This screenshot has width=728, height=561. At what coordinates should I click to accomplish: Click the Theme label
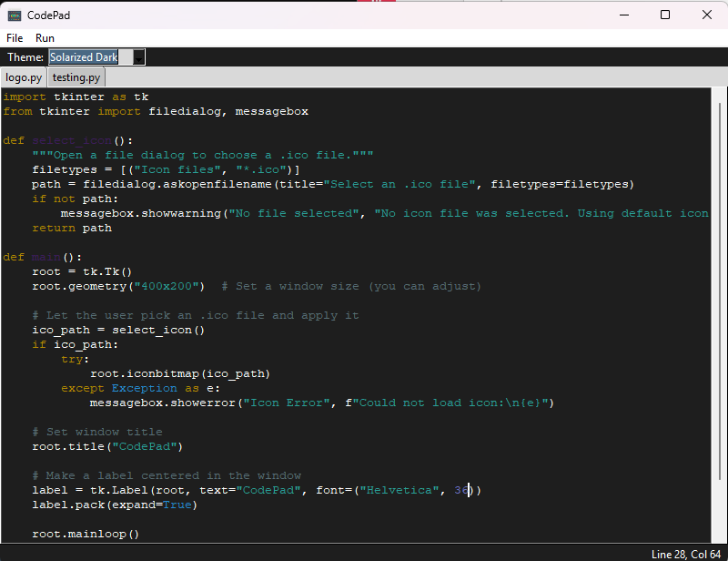coord(25,57)
